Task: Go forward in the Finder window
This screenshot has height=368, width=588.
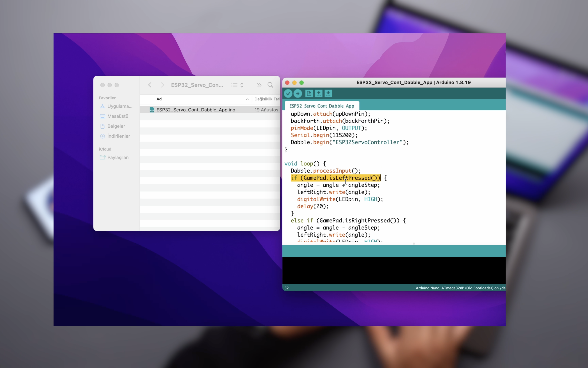Action: (x=162, y=85)
